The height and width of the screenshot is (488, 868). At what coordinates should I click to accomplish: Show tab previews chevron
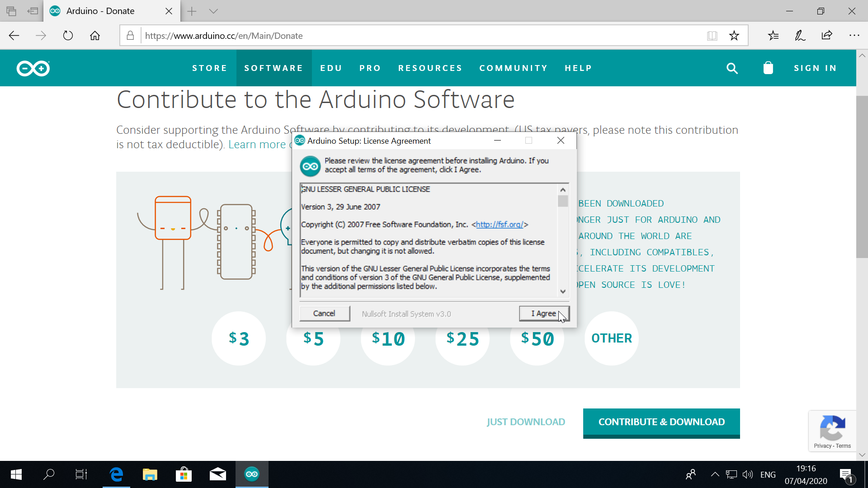pos(213,11)
